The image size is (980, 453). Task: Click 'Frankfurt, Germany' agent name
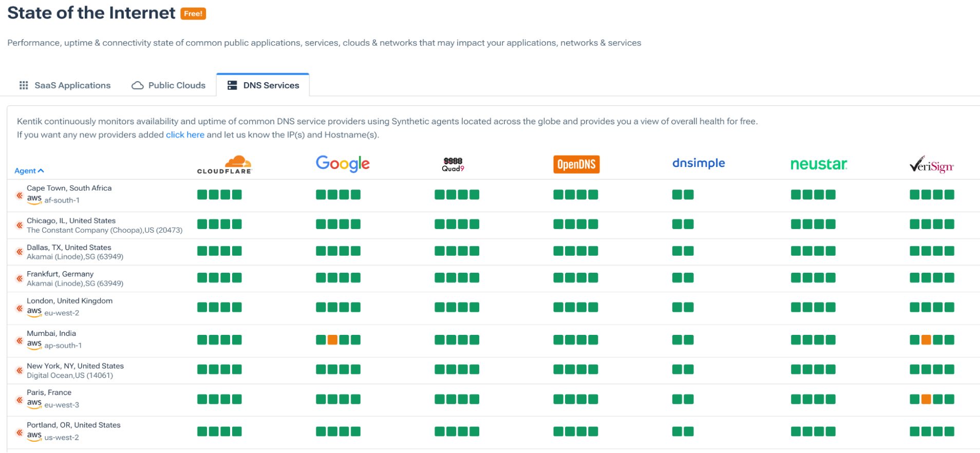[60, 274]
